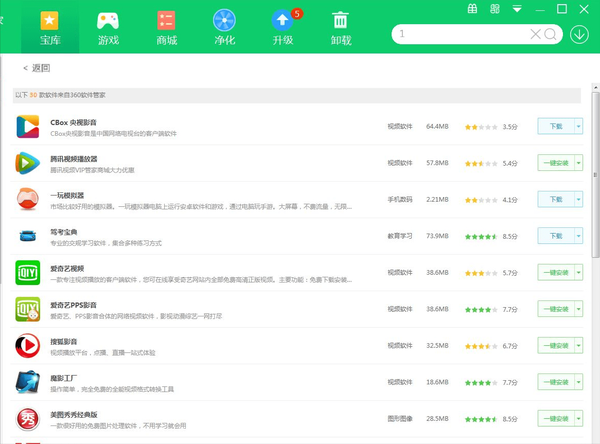The width and height of the screenshot is (600, 444).
Task: Click the 魔影工厂 app icon
Action: pos(28,382)
